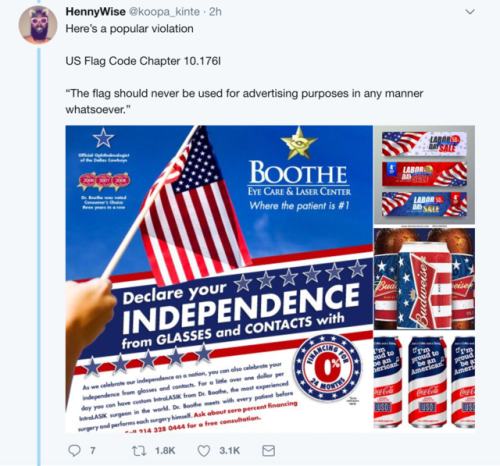Open tweet options chevron menu
500x466 pixels.
(470, 12)
